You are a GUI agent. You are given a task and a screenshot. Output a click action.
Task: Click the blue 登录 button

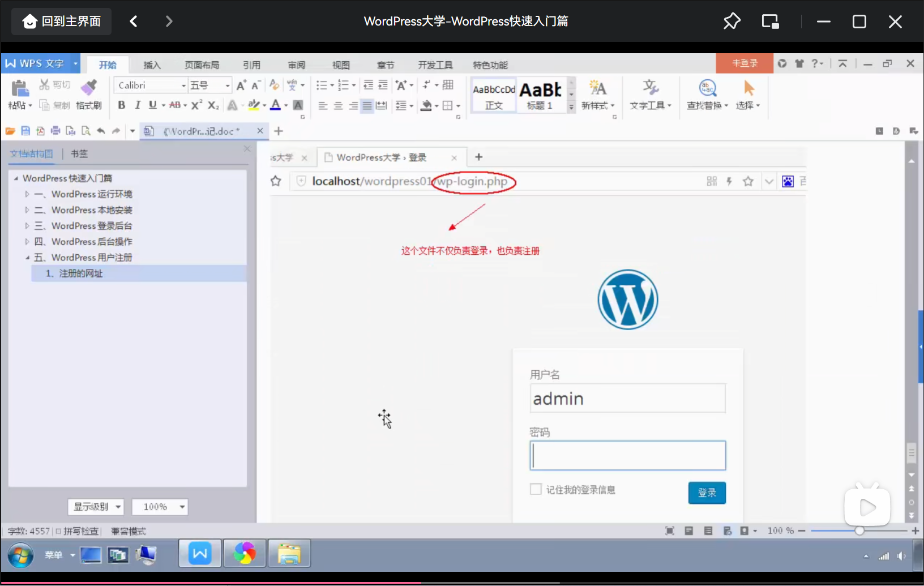tap(707, 493)
